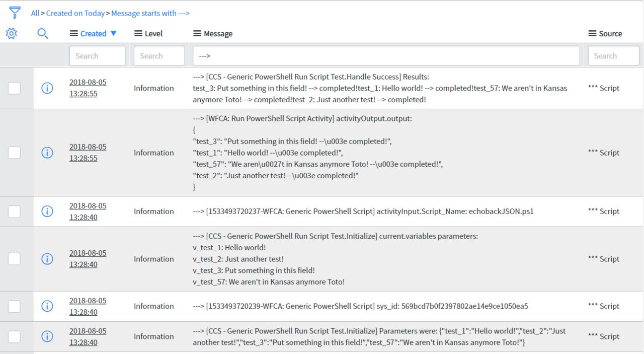Open the list personalize gear icon
Viewport: 644px width, 354px height.
tap(11, 34)
